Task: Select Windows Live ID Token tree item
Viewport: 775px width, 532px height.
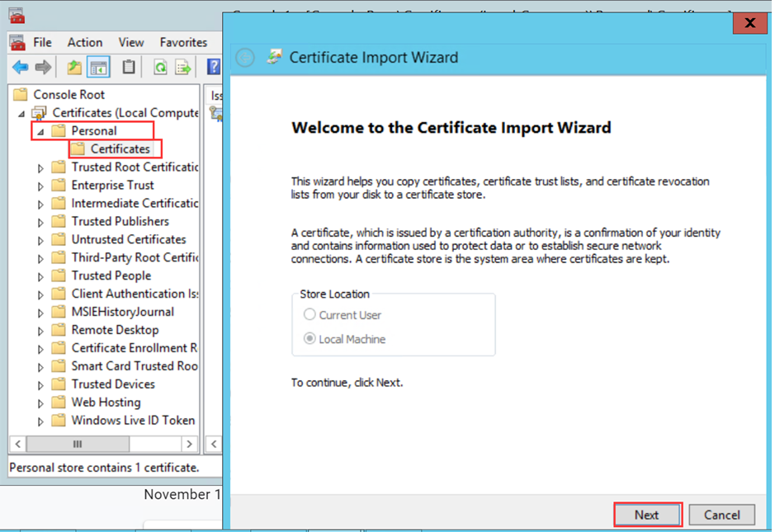Action: tap(133, 421)
